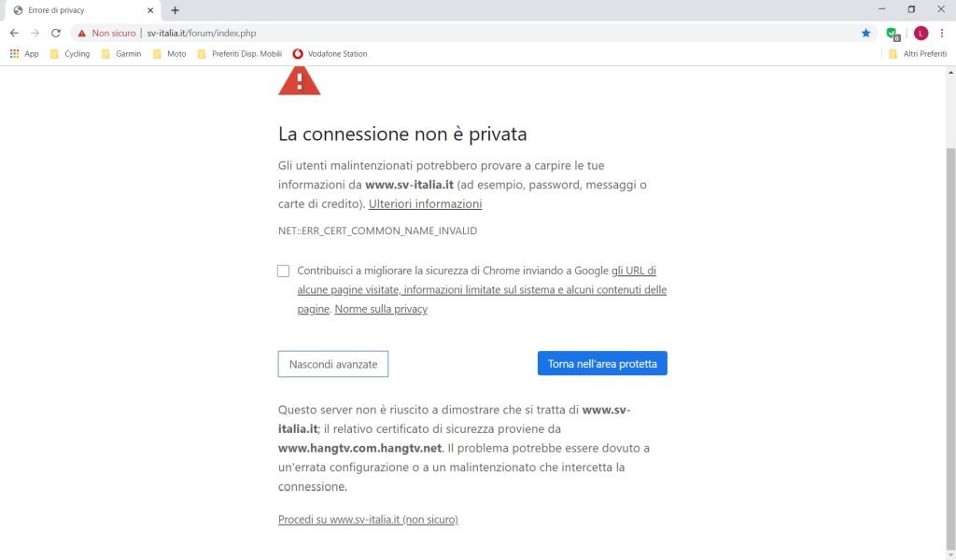This screenshot has width=956, height=560.
Task: Click 'Torna nell'area protetta' button
Action: 602,364
